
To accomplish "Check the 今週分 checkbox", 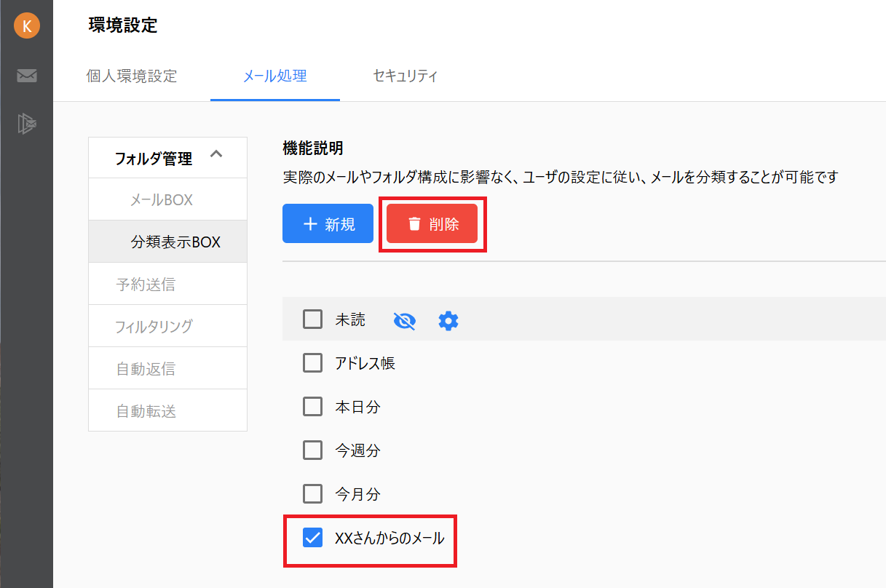I will [x=312, y=450].
